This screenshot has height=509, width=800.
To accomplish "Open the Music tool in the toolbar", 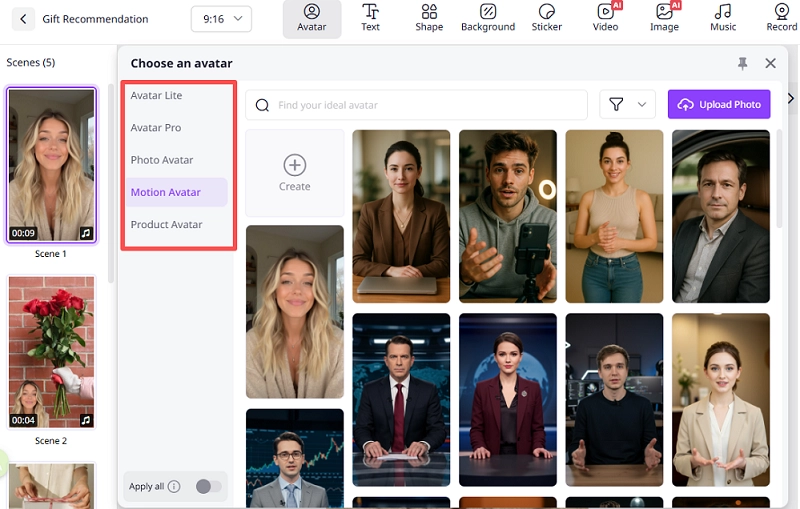I will click(x=723, y=18).
